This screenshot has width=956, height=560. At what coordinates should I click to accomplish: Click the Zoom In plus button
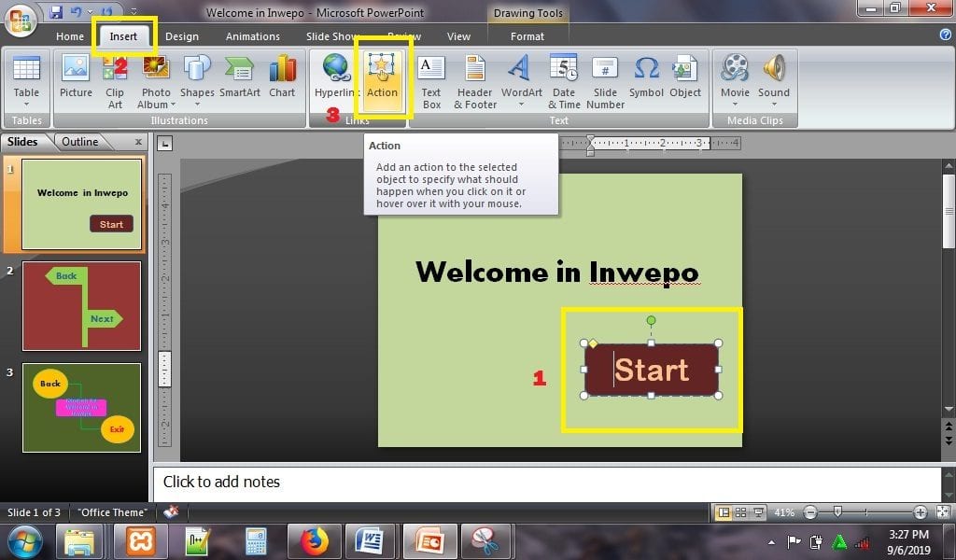point(921,512)
